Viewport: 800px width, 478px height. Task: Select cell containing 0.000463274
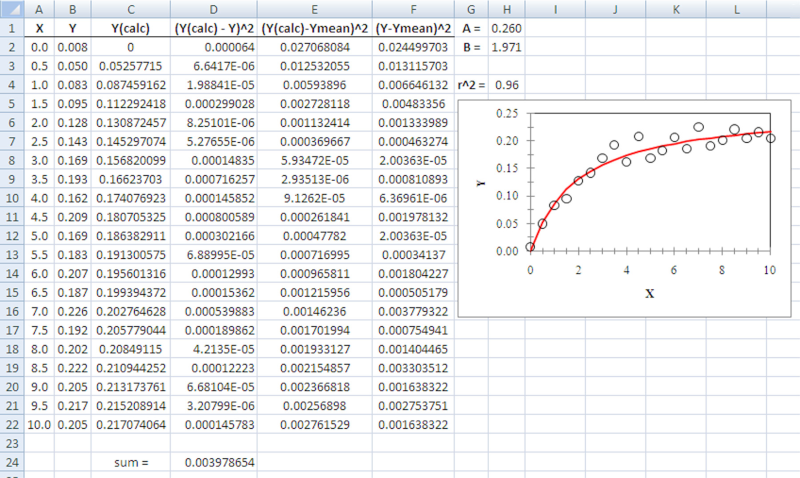tap(413, 141)
